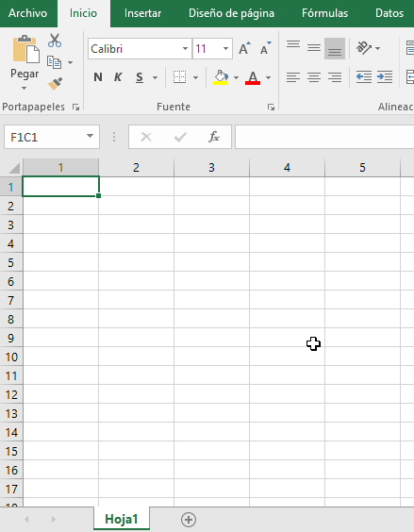
Task: Add a new sheet with plus button
Action: pyautogui.click(x=189, y=520)
